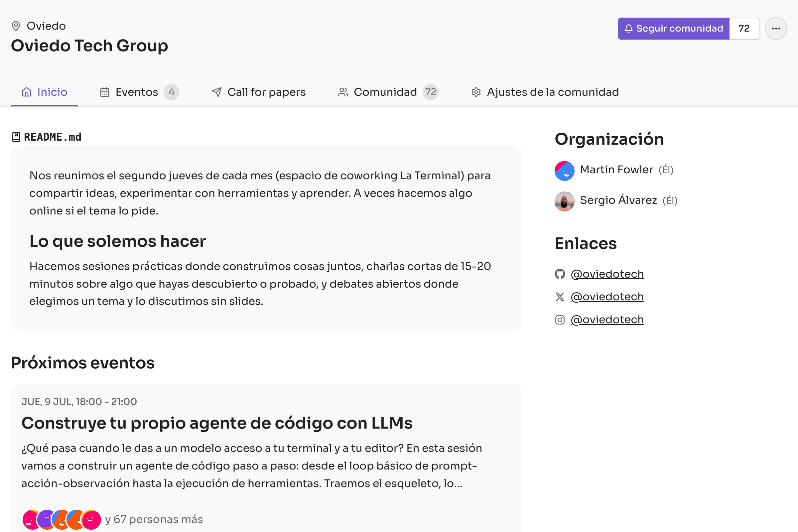
Task: Click the 'y 67 personas más' text
Action: coord(154,519)
